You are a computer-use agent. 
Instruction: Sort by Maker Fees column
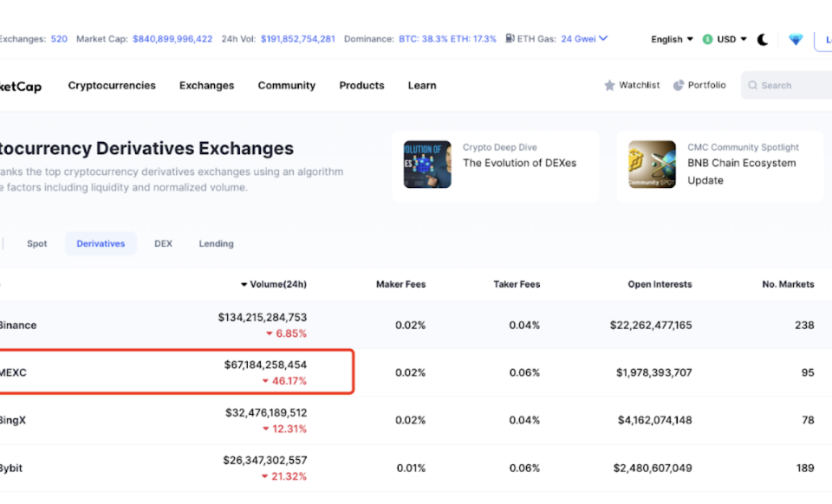[x=400, y=284]
